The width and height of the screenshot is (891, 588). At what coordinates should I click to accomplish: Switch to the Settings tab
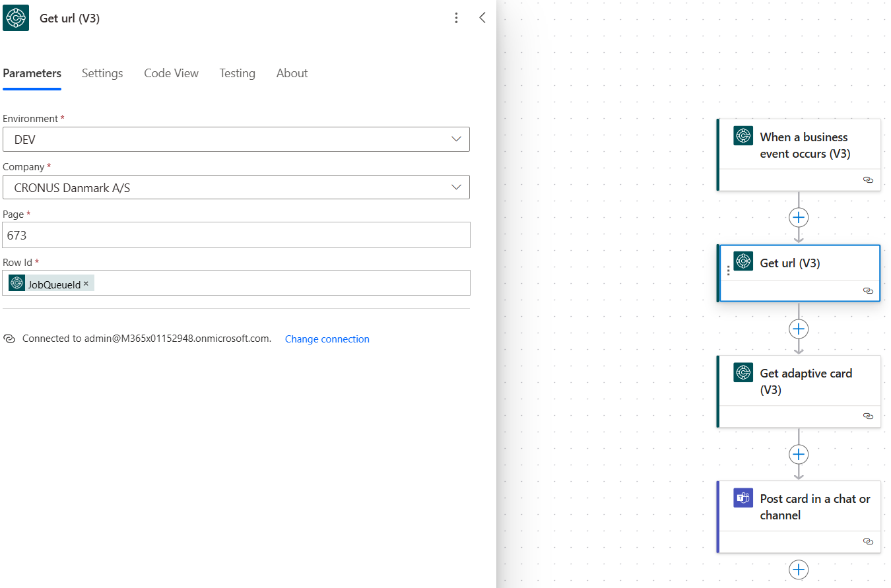click(x=102, y=73)
